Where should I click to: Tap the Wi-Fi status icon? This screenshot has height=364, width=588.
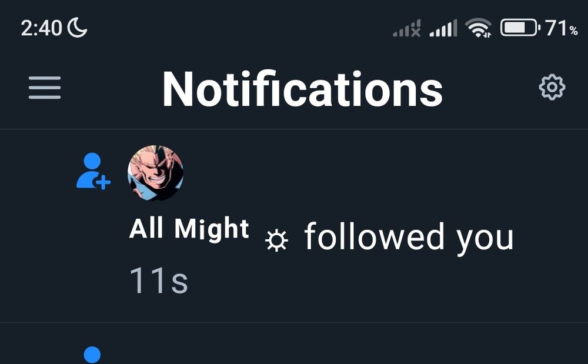pyautogui.click(x=478, y=28)
